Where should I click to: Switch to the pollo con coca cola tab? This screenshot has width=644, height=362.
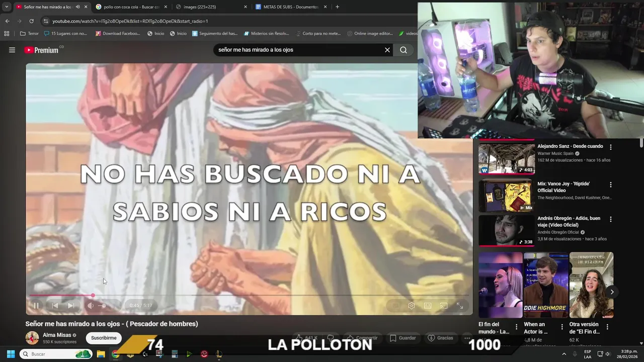(x=131, y=7)
